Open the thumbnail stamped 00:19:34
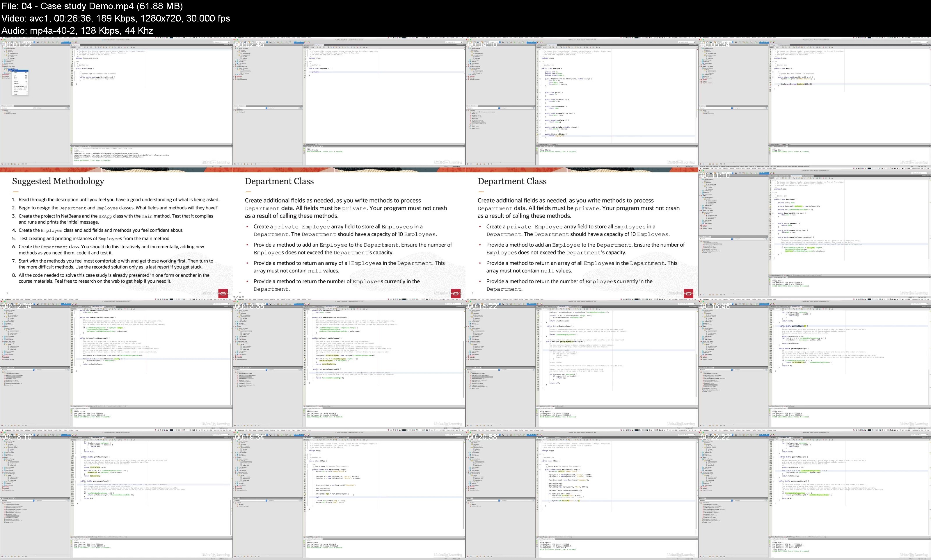 pyautogui.click(x=349, y=495)
